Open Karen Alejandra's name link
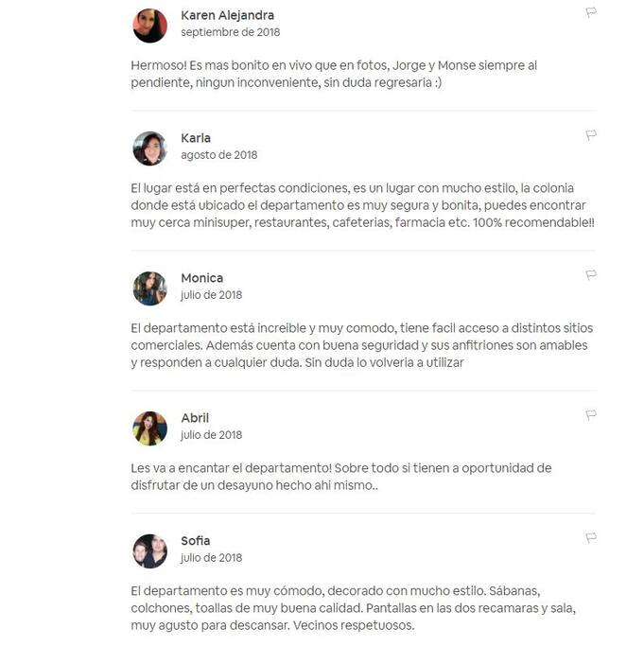The width and height of the screenshot is (644, 646). [228, 16]
